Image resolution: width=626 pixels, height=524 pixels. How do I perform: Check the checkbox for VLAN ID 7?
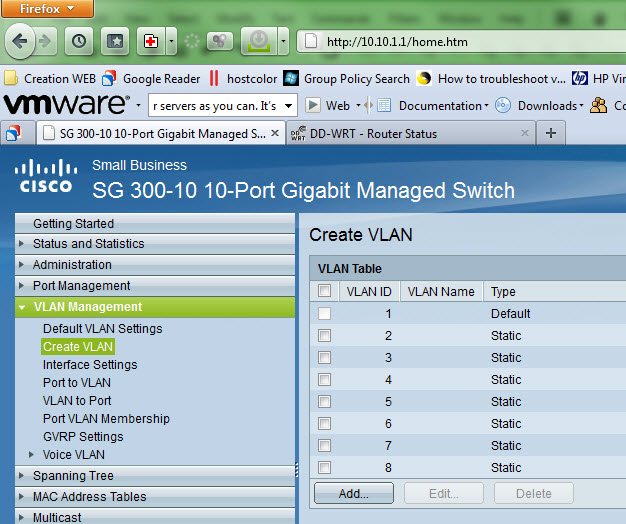325,445
